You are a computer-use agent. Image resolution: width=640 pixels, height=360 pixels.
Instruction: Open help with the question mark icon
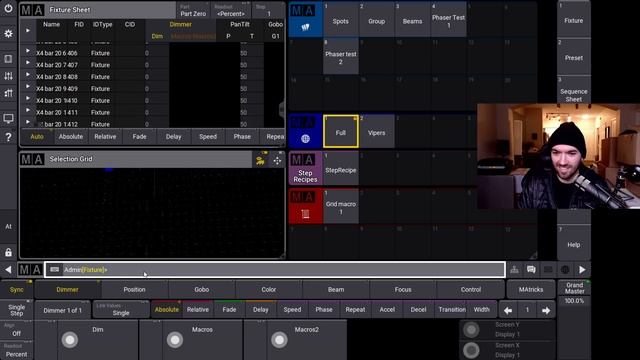(8, 137)
